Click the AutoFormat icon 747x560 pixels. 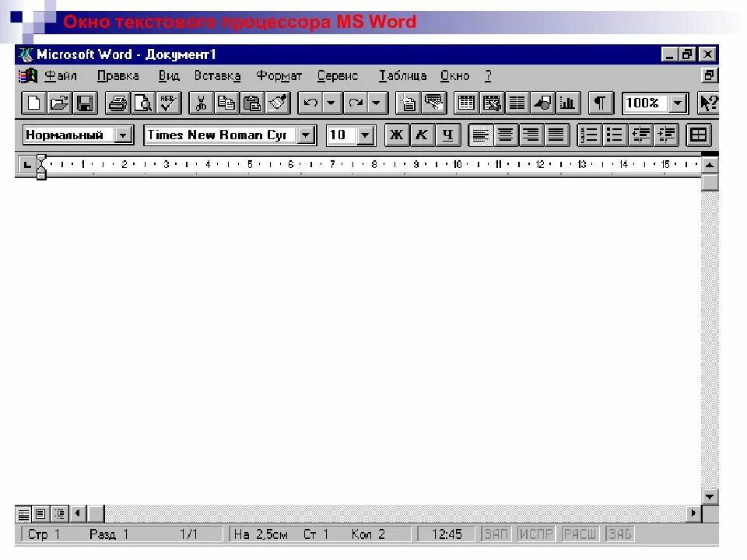click(x=408, y=103)
